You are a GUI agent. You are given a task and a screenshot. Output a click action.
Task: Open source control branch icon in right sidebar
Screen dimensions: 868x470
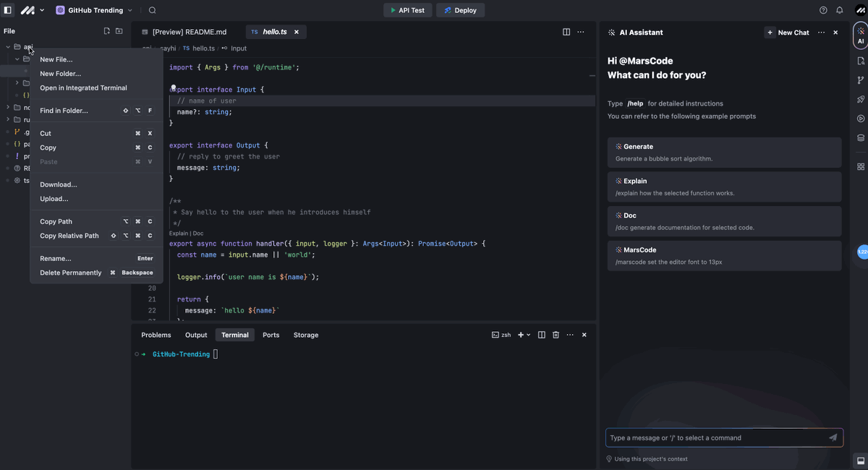tap(861, 80)
